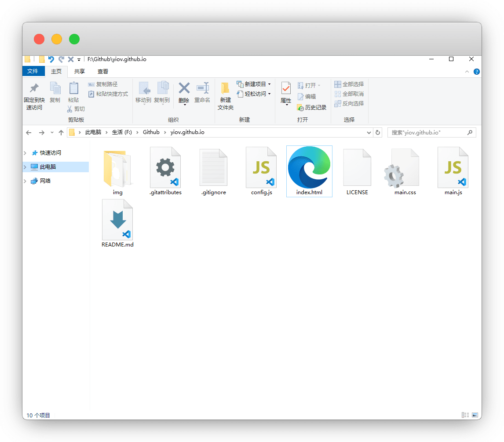Expand the Quick Access (快速访问) tree node
This screenshot has height=442, width=504.
[x=26, y=153]
